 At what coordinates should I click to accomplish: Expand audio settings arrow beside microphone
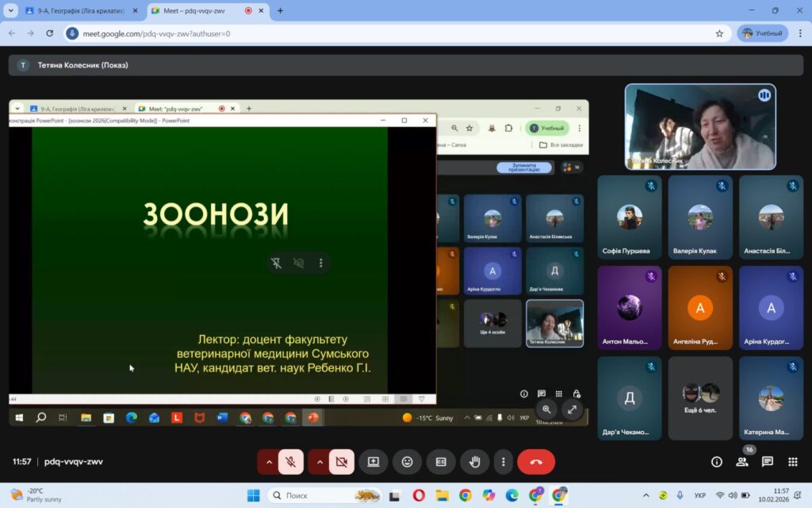(x=269, y=462)
